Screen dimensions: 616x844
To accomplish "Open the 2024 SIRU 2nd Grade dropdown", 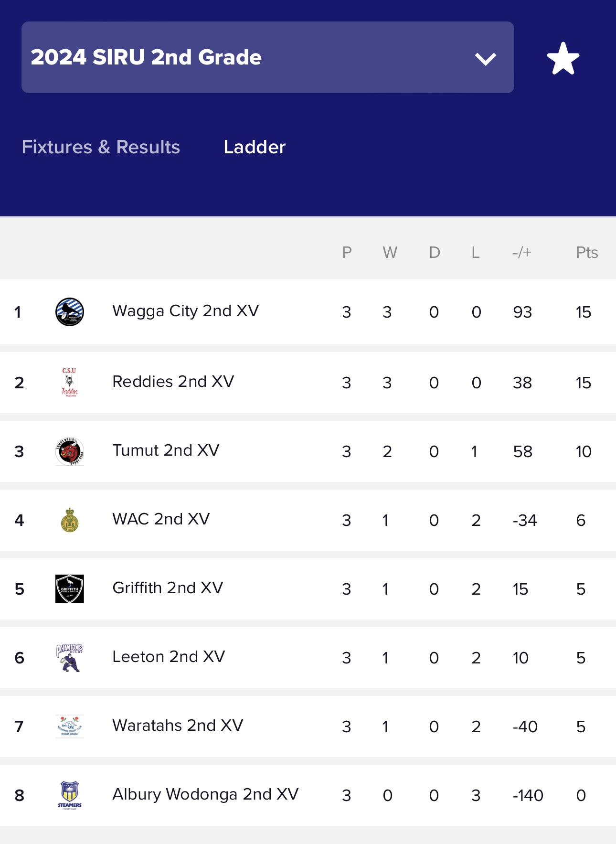I will click(267, 57).
